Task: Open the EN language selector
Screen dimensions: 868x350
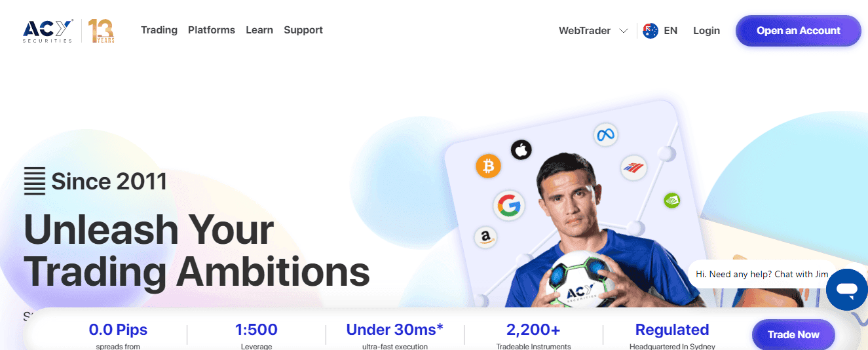Action: click(x=670, y=31)
